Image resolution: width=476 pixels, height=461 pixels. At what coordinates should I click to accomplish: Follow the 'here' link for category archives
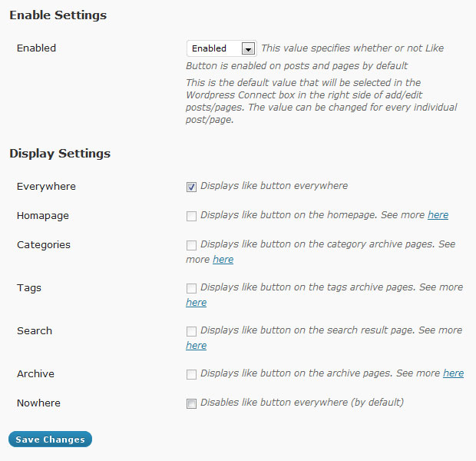tap(223, 260)
